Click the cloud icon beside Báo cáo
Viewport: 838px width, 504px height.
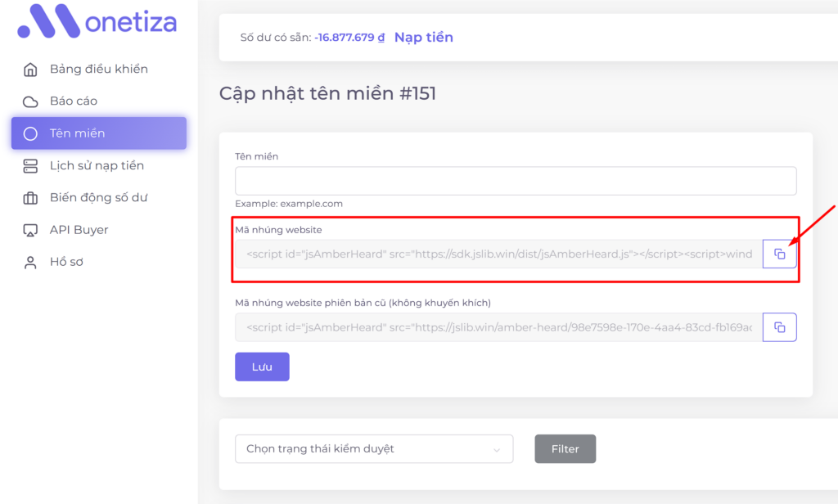coord(30,101)
